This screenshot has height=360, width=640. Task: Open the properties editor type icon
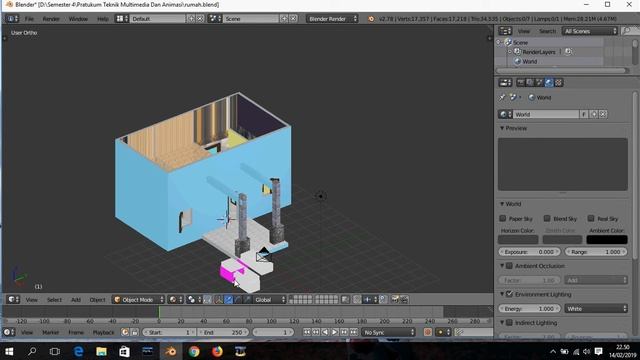click(505, 83)
